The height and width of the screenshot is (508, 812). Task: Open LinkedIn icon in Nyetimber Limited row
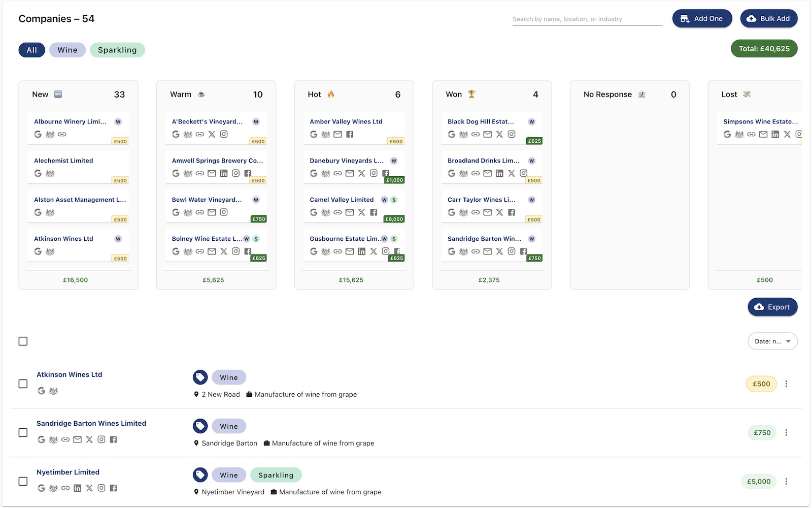[77, 489]
